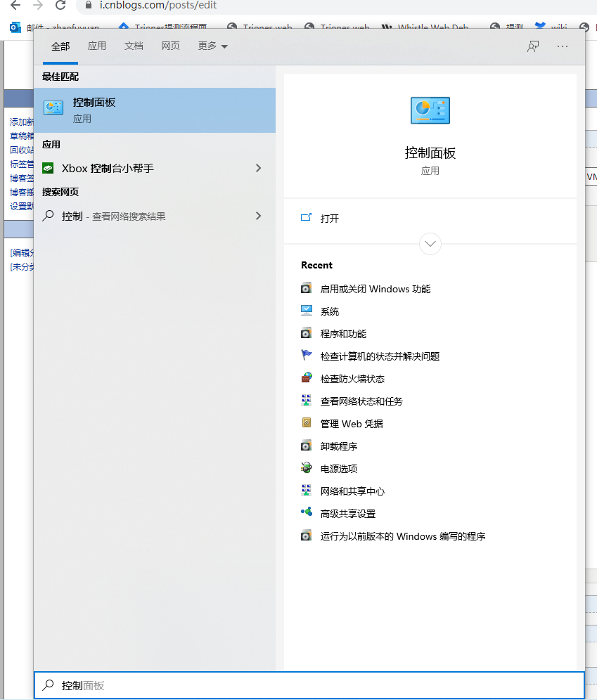Switch to the 网页 tab
This screenshot has width=597, height=700.
170,46
